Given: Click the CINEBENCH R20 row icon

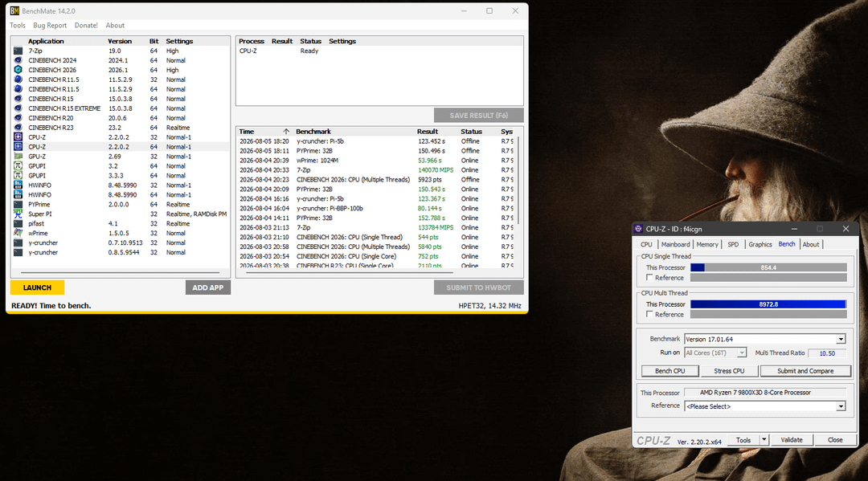Looking at the screenshot, I should [18, 118].
